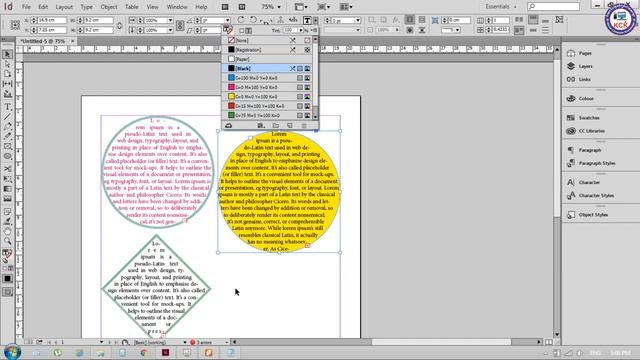Toggle formatting affects container button in swatch dropdown
Image resolution: width=640 pixels, height=360 pixels.
(x=241, y=31)
